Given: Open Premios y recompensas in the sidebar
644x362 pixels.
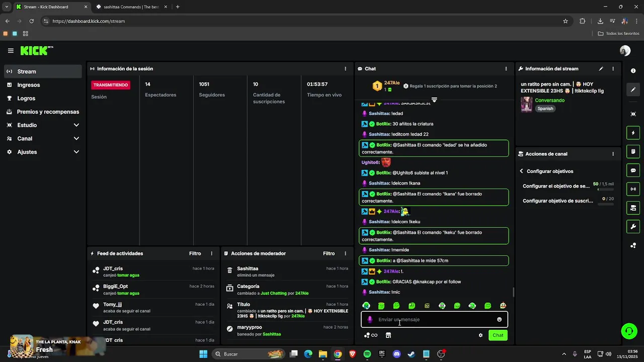Looking at the screenshot, I should coord(43,112).
